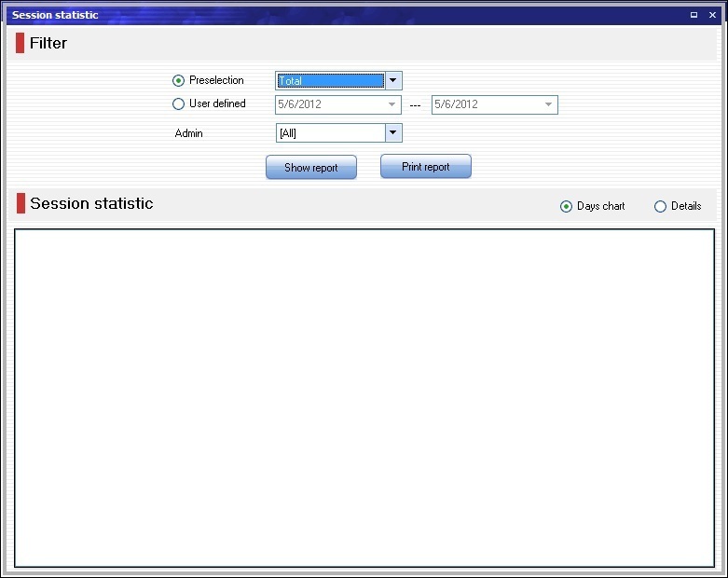This screenshot has width=728, height=578.
Task: Click inside the empty chart area
Action: pyautogui.click(x=364, y=397)
